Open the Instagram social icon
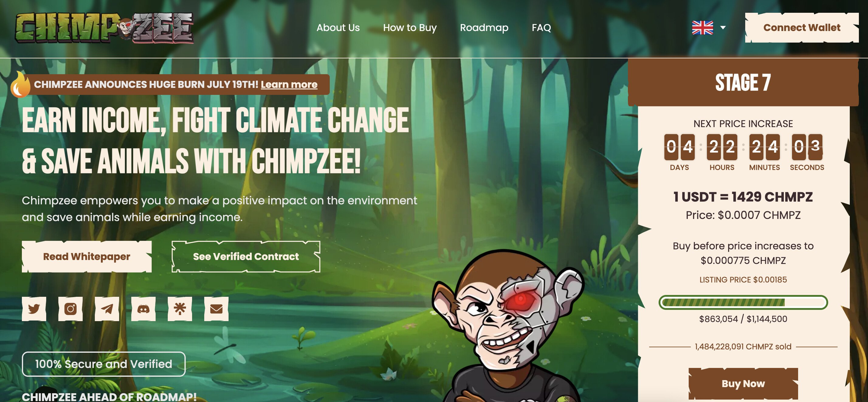Viewport: 868px width, 402px height. [x=71, y=309]
